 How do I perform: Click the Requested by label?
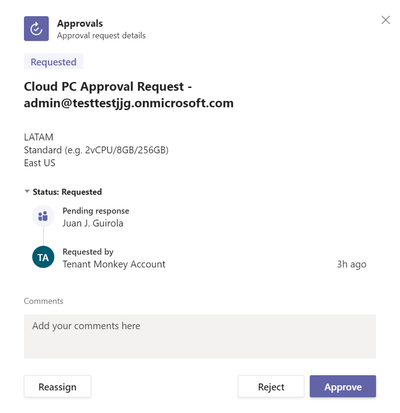pyautogui.click(x=88, y=252)
